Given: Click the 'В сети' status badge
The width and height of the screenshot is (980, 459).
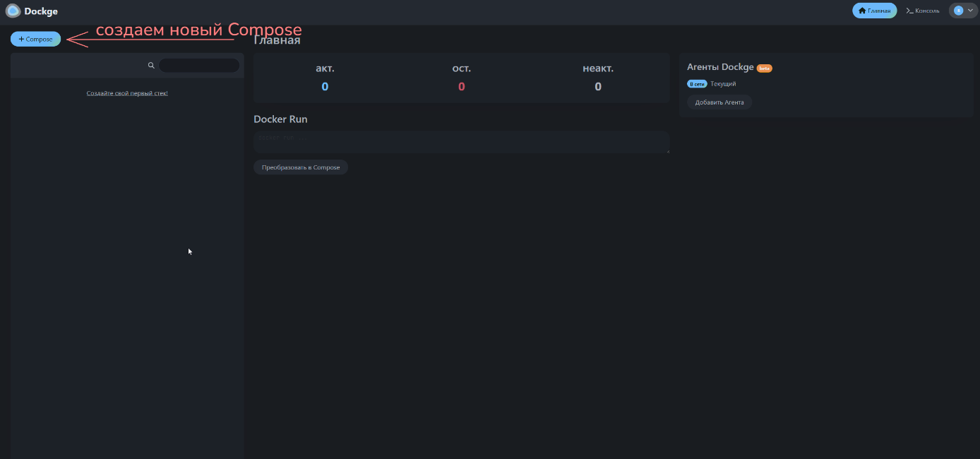Looking at the screenshot, I should click(697, 84).
